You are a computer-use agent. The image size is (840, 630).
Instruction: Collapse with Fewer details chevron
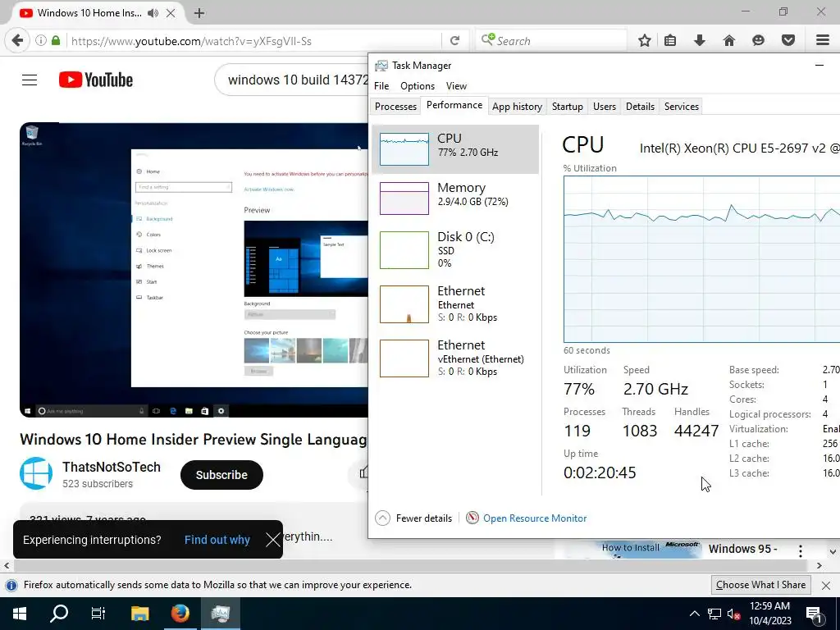pos(382,518)
